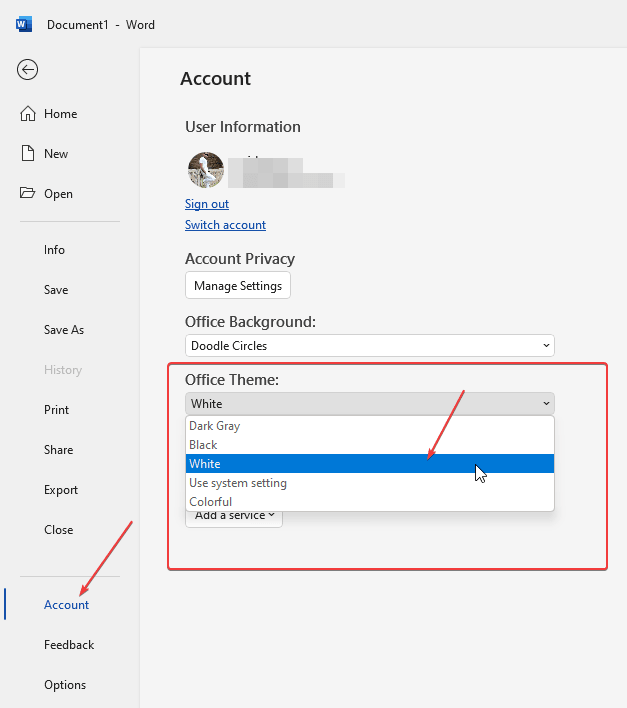Viewport: 627px width, 708px height.
Task: Open the Add a service dropdown
Action: pos(234,517)
